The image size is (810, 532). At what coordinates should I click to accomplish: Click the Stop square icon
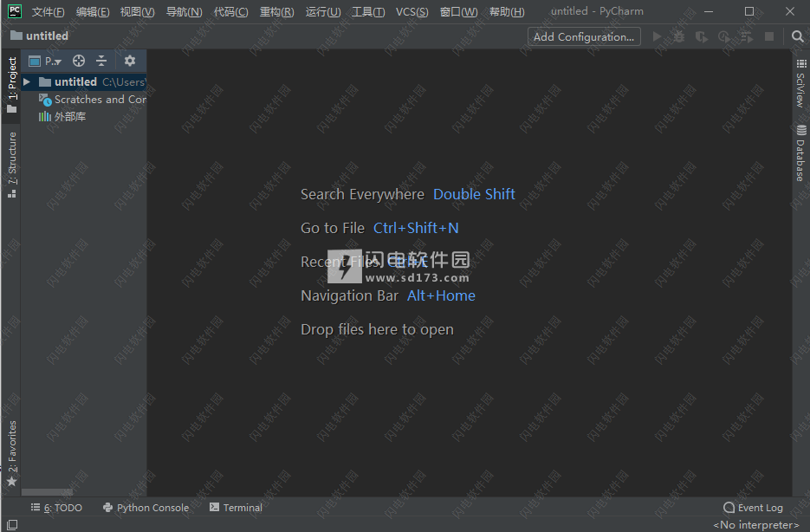click(x=769, y=36)
